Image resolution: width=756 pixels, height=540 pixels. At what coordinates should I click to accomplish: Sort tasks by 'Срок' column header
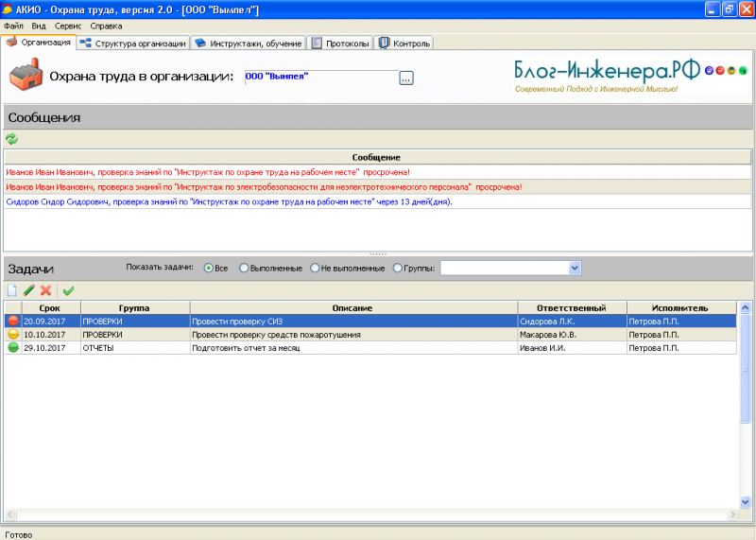51,308
